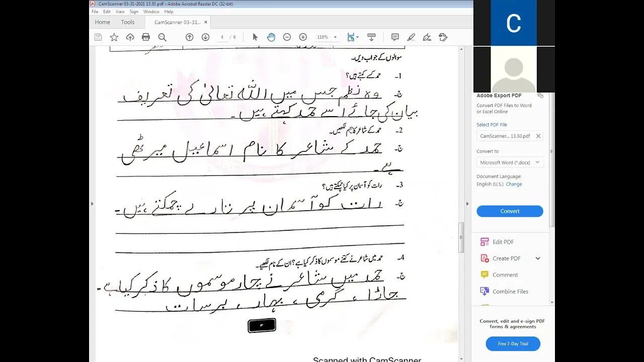Add a comment with speech bubble icon

click(395, 37)
